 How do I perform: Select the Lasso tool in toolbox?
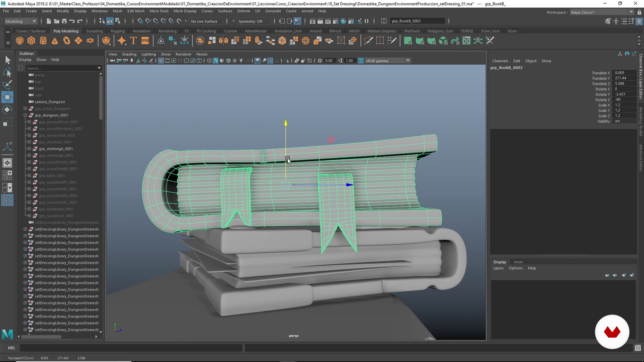(7, 72)
